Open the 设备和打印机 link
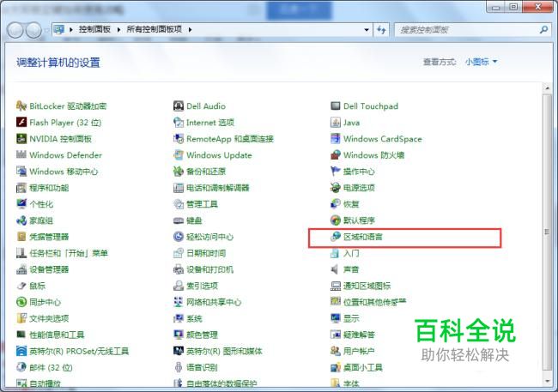Viewport: 558px width, 392px height. [x=210, y=269]
